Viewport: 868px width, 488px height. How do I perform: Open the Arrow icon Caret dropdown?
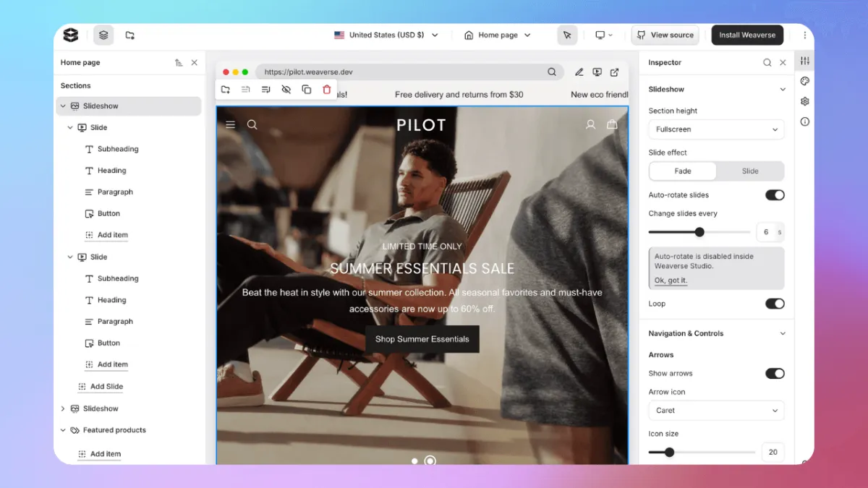tap(716, 411)
